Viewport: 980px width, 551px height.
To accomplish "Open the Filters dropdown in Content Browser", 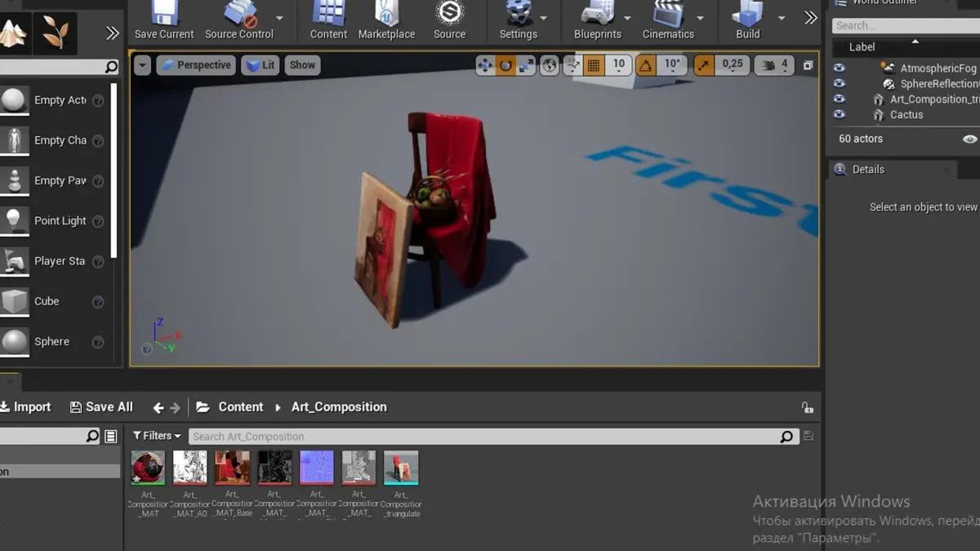I will point(157,436).
